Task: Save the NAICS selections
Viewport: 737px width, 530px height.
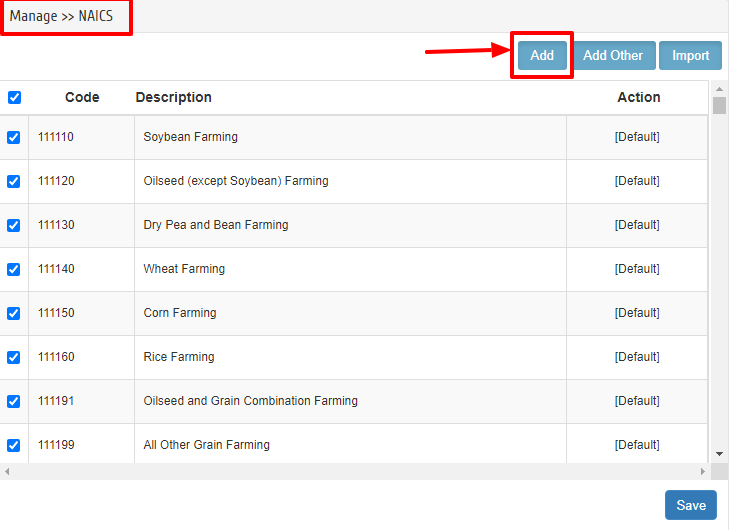Action: pos(690,505)
